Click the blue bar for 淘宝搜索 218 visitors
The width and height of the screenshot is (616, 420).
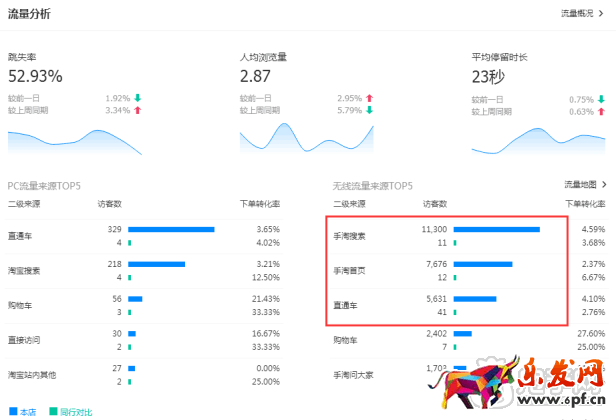point(156,264)
